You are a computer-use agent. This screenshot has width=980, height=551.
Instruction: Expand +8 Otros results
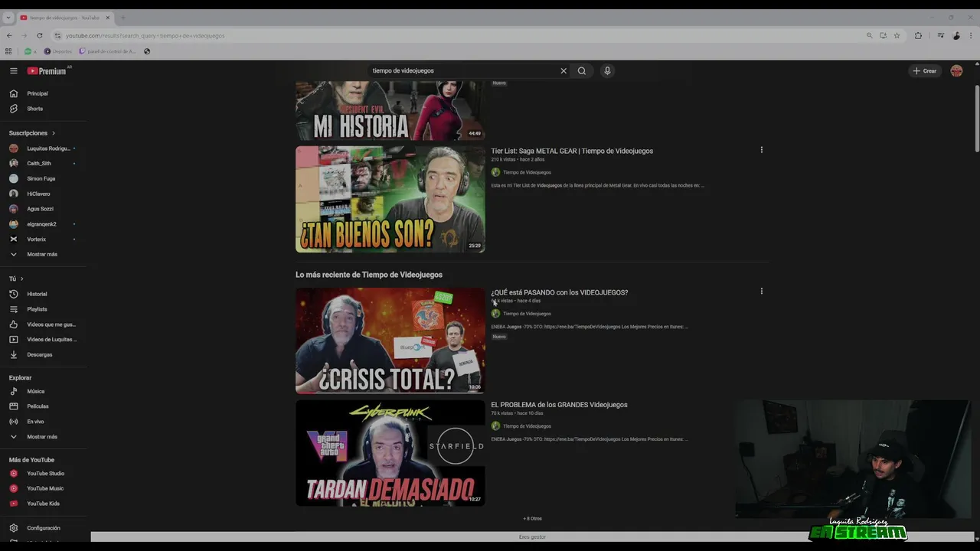click(x=532, y=518)
